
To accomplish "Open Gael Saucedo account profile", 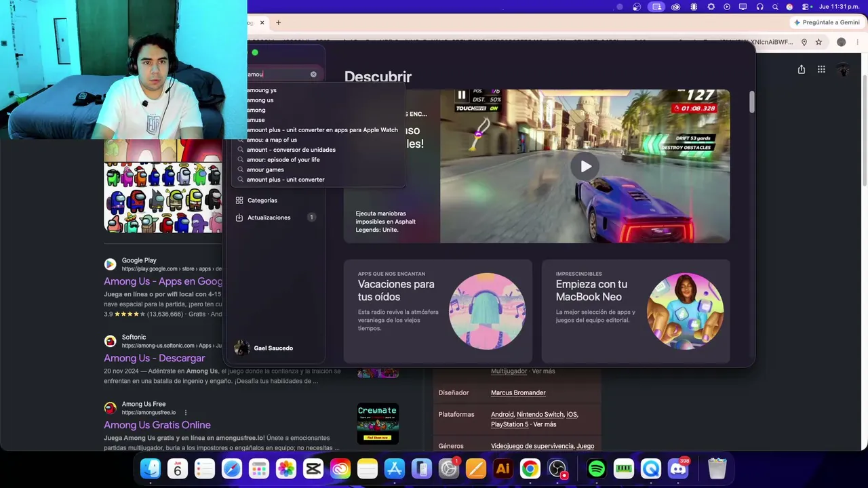I will [264, 348].
